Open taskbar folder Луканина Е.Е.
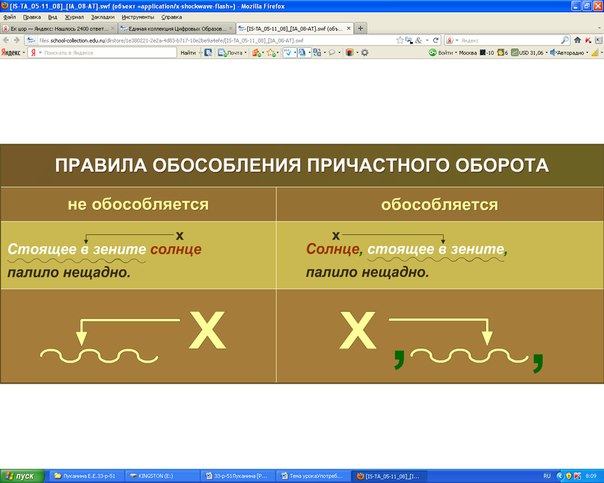Screen dimensions: 604x483 (86, 476)
